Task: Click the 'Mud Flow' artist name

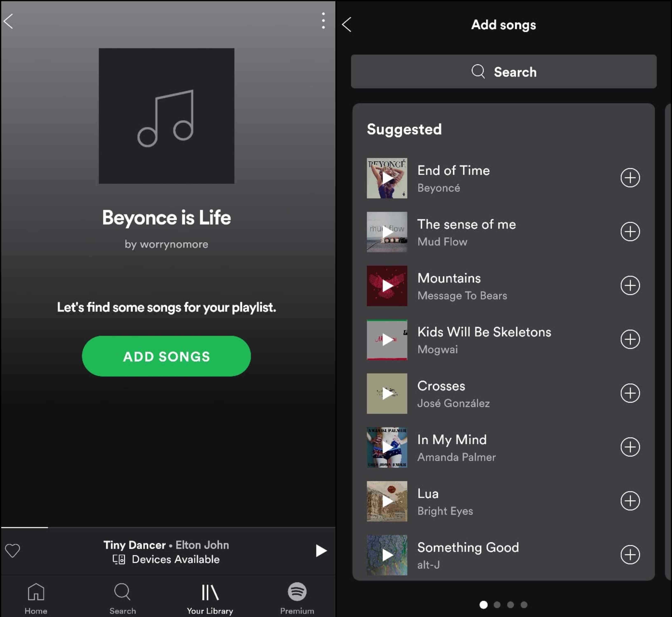Action: [x=442, y=242]
